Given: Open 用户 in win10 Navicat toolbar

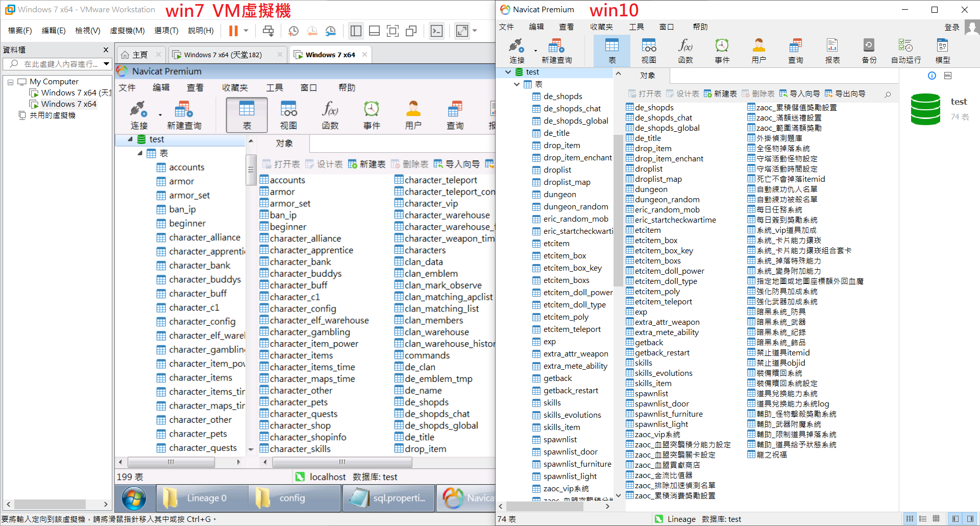Looking at the screenshot, I should click(x=759, y=51).
